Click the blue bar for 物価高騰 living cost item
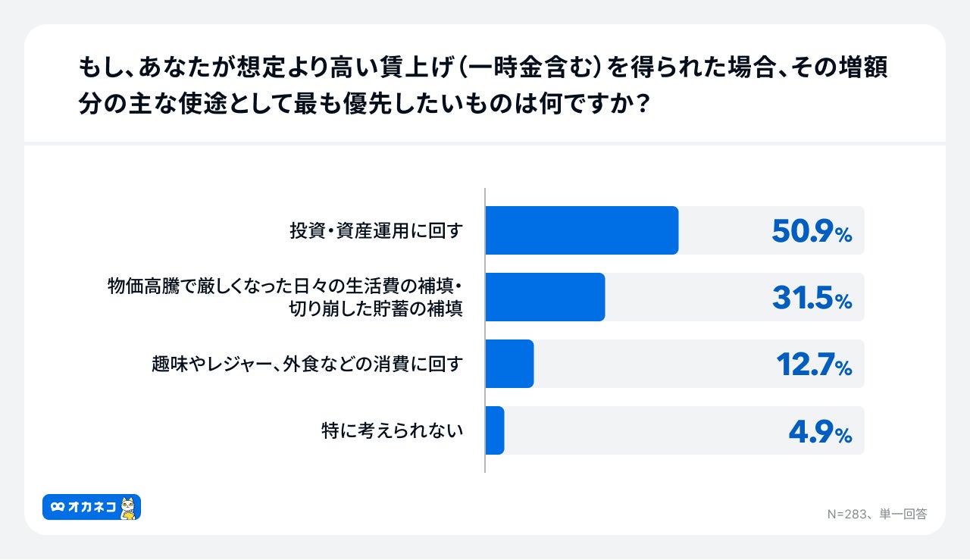 [x=544, y=297]
